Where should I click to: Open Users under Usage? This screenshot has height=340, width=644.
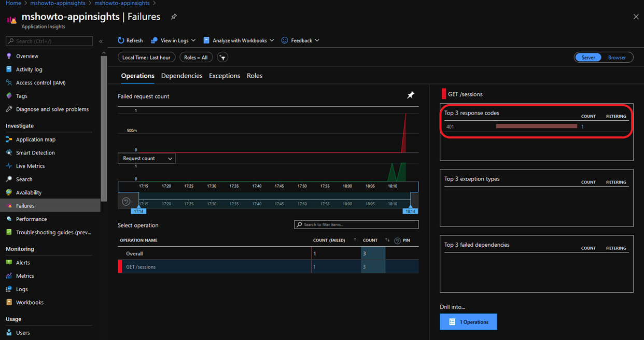tap(23, 333)
